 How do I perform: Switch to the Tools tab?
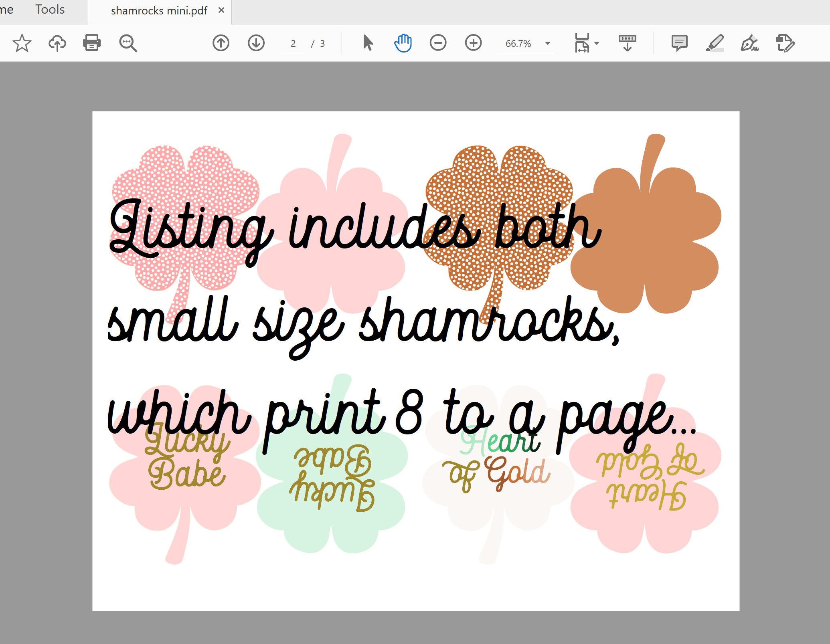click(50, 10)
